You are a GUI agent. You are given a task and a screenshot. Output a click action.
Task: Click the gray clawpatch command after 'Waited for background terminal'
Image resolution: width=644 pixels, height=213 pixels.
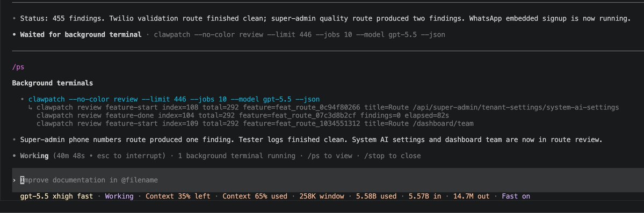pyautogui.click(x=299, y=34)
